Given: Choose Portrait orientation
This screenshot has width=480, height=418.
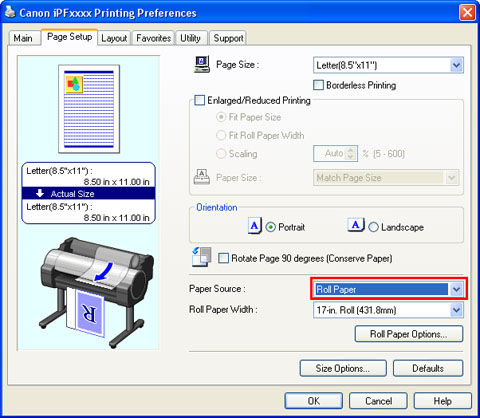Looking at the screenshot, I should [270, 227].
